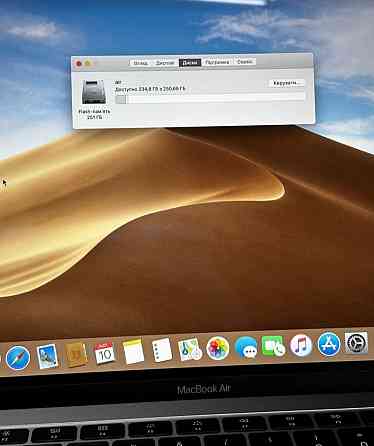Screen dimensions: 374x446
Task: Select the highlighted storage tab
Action: 190,62
